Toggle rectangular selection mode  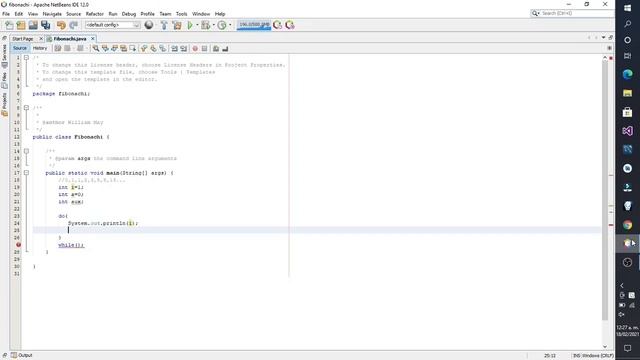(133, 49)
